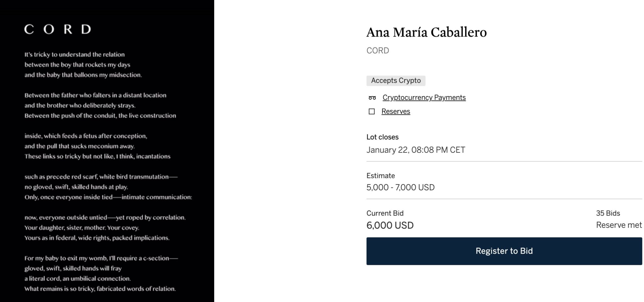The image size is (644, 302).
Task: Click the square icon beside Reserves
Action: click(x=372, y=112)
